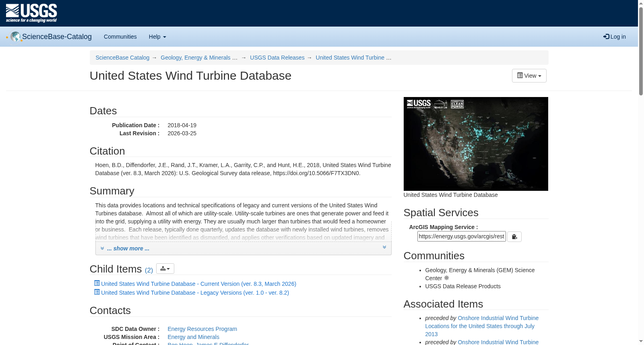Screen dimensions: 644x345
Task: Click the USGS logo in the header
Action: 31,13
